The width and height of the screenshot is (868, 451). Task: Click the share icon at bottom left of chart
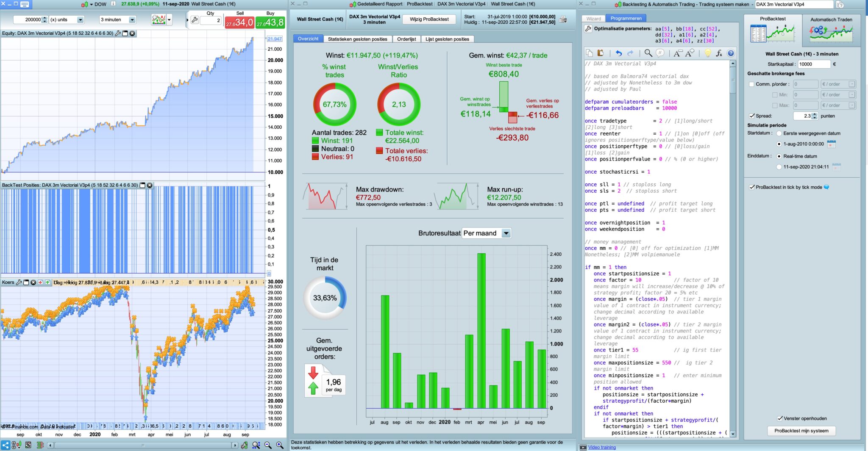tap(6, 445)
